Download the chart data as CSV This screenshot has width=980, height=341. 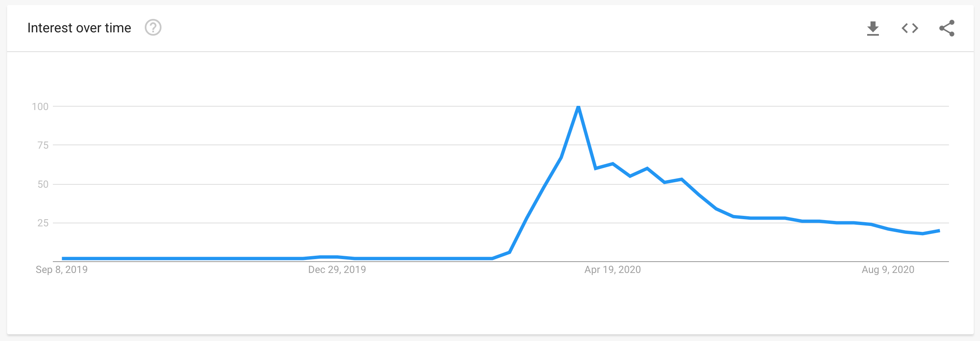[873, 29]
